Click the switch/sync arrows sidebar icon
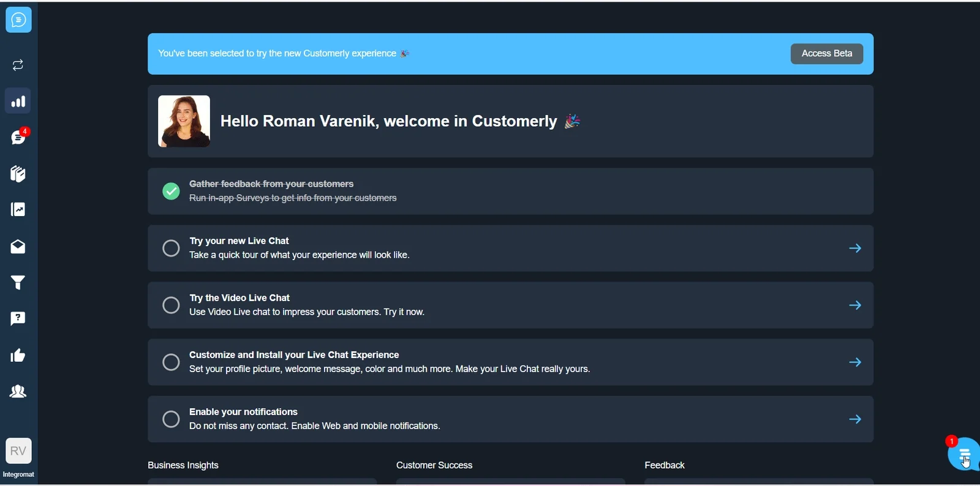980x486 pixels. coord(18,65)
